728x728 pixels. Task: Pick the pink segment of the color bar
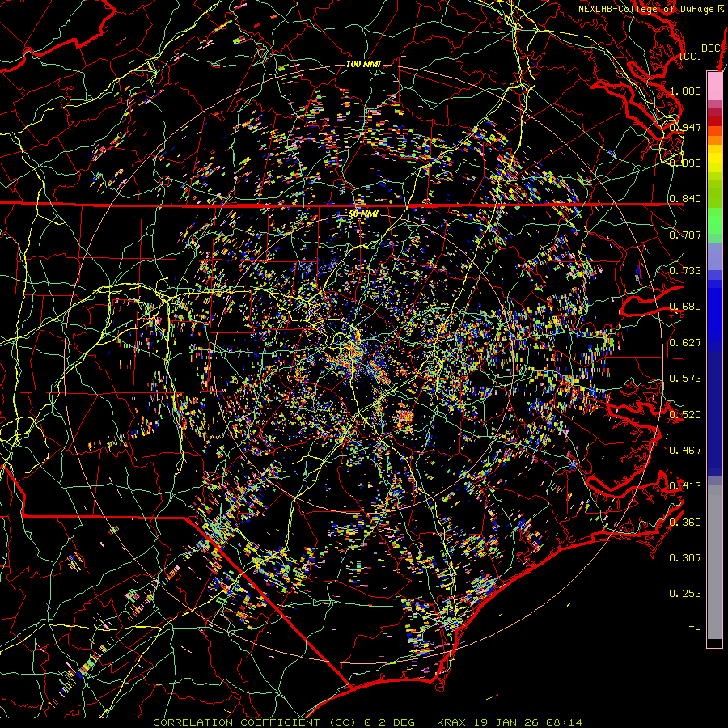(714, 87)
